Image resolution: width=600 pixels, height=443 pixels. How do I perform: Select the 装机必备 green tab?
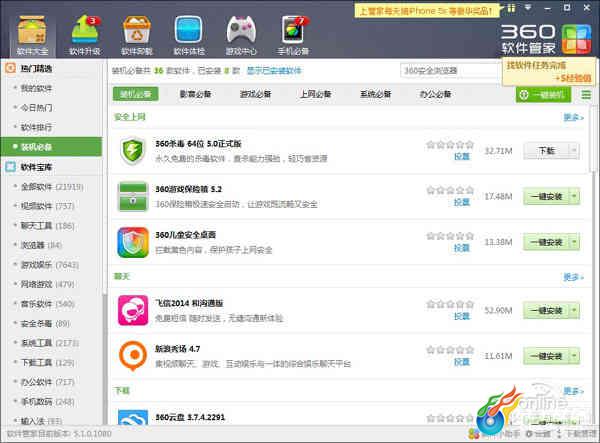[135, 94]
